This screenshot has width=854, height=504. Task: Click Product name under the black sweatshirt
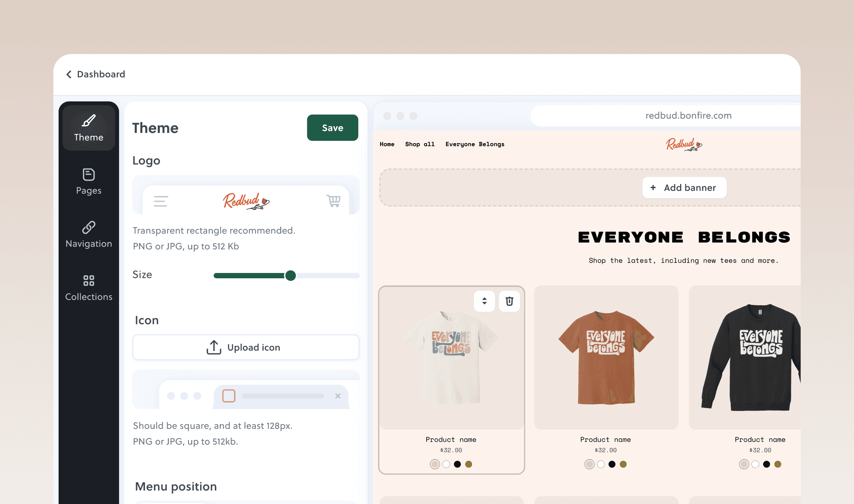point(760,439)
